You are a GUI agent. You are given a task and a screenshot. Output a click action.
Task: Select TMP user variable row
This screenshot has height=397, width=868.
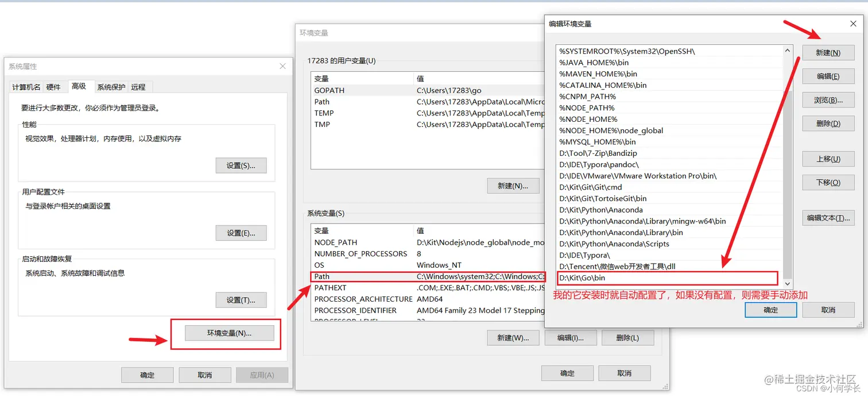point(428,124)
